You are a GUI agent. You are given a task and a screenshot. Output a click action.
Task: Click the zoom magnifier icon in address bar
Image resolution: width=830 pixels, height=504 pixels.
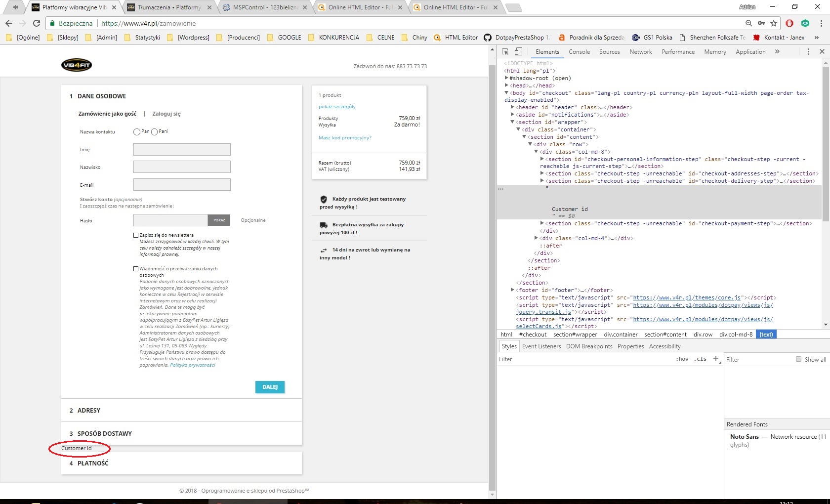coord(749,23)
